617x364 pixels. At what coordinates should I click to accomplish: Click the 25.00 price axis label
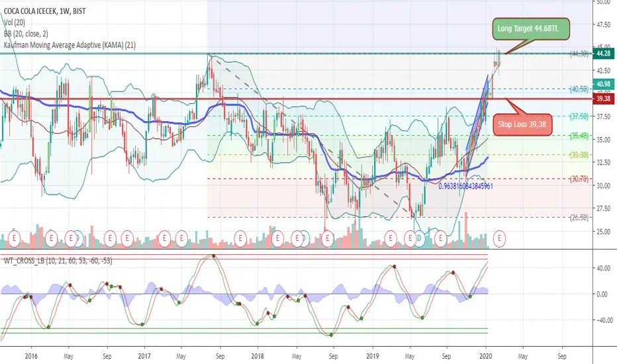604,232
